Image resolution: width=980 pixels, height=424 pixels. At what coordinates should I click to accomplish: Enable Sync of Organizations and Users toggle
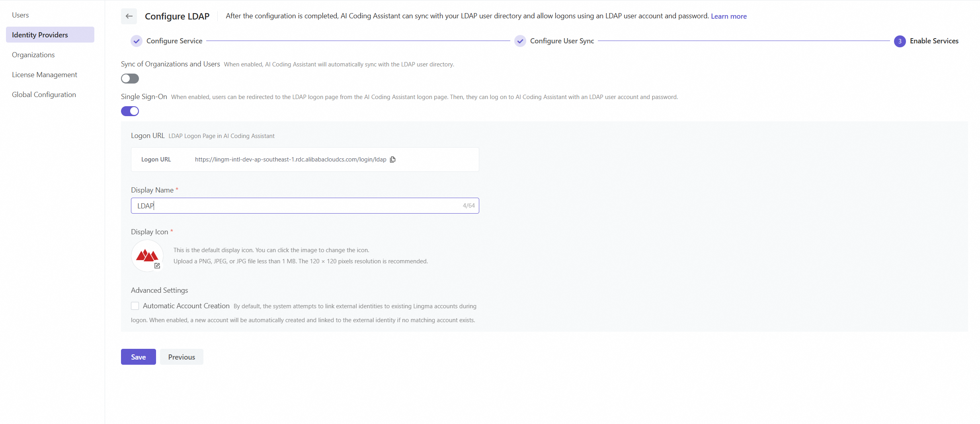[x=130, y=79]
